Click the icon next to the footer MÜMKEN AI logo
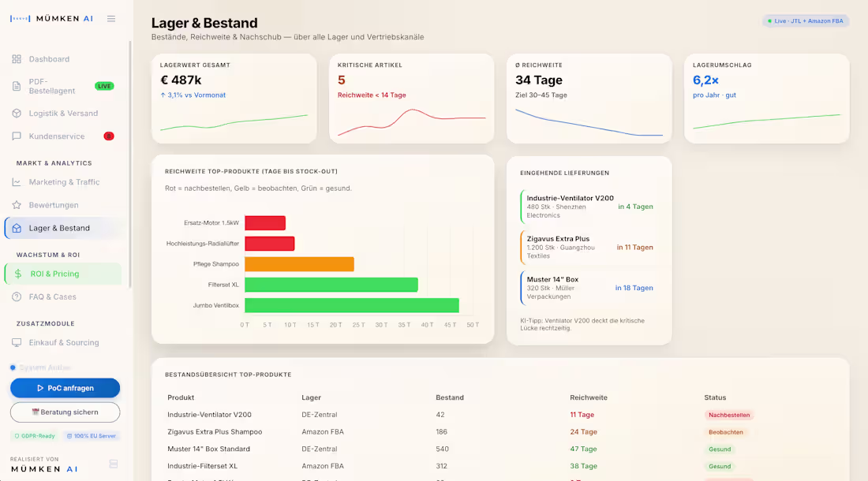This screenshot has width=868, height=481. click(x=114, y=464)
